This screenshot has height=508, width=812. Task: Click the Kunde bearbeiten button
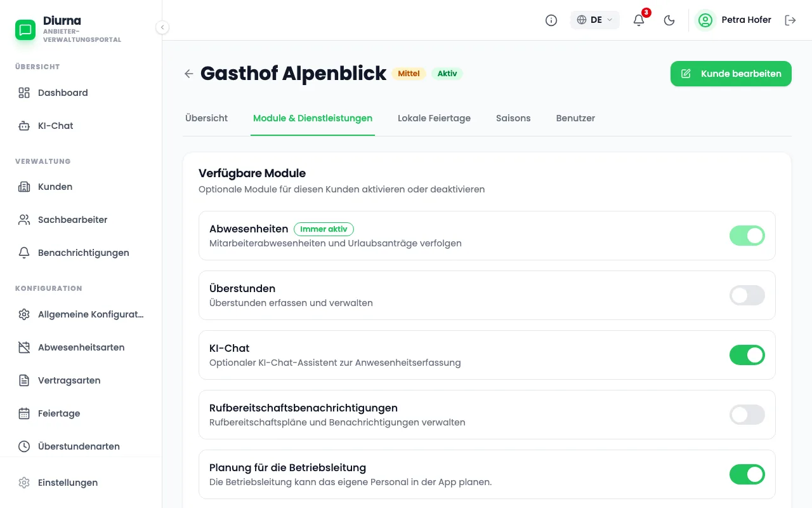731,74
